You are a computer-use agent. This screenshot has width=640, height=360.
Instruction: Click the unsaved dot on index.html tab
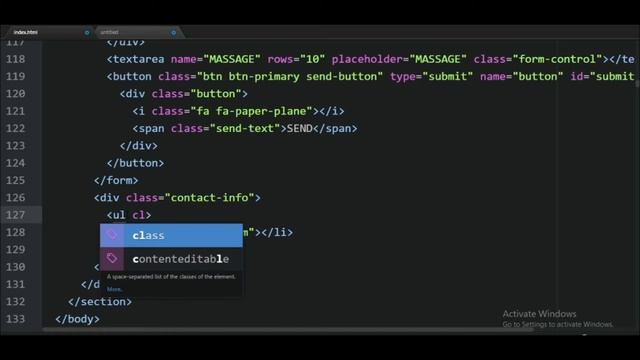tap(87, 32)
